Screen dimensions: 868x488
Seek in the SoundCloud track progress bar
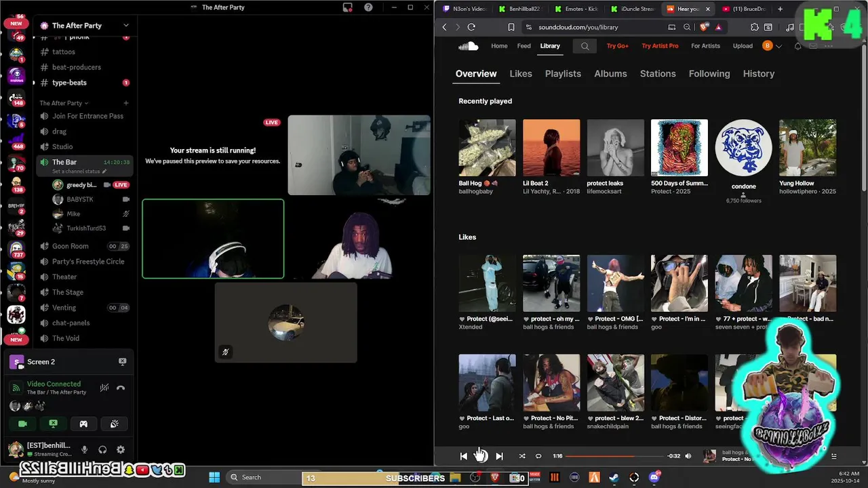(614, 456)
